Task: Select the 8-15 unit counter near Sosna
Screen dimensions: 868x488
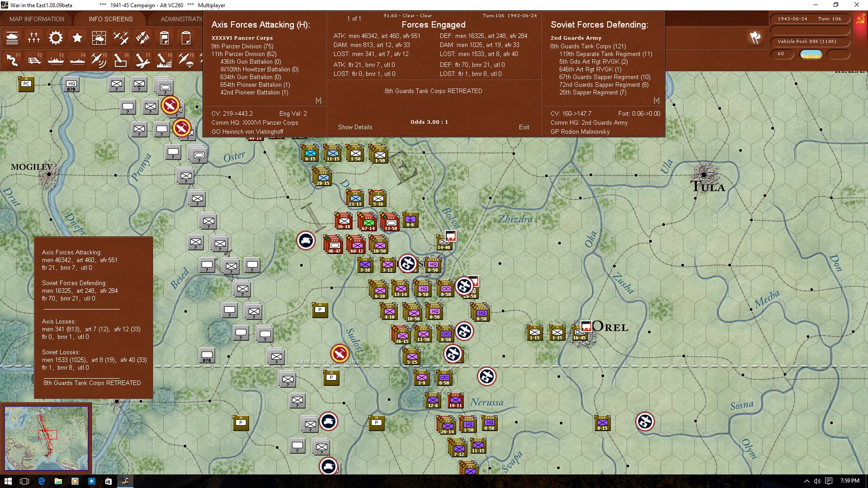Action: click(x=602, y=423)
